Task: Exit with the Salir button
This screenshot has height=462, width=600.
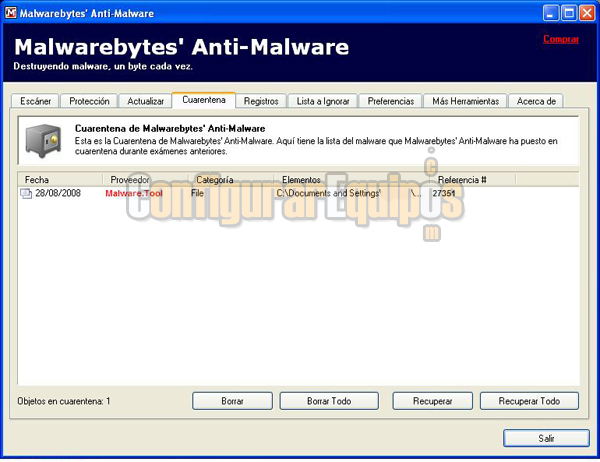Action: [x=546, y=438]
